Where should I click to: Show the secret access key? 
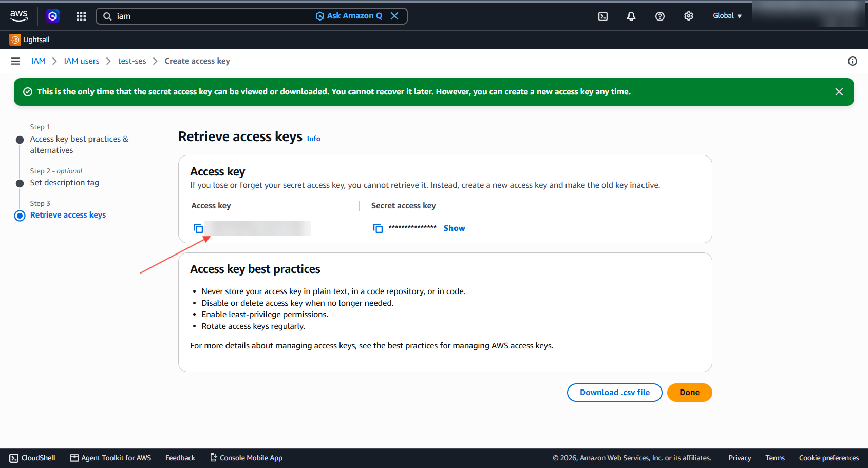coord(455,228)
